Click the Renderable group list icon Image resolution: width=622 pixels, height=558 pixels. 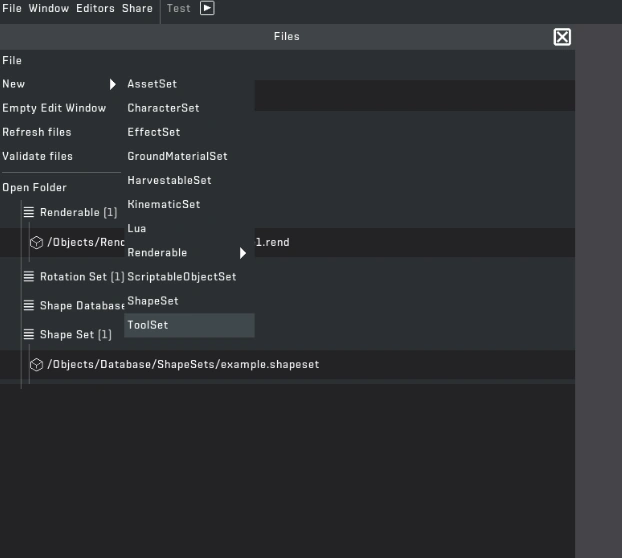(x=29, y=212)
